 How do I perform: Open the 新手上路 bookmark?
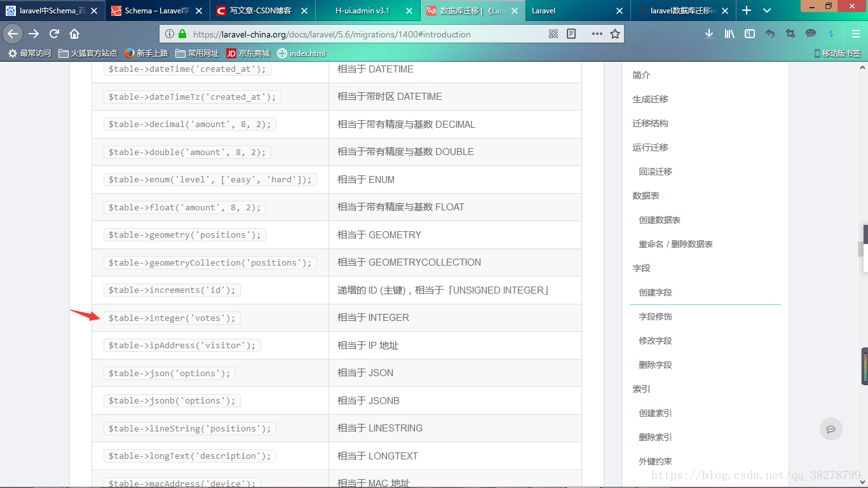146,53
